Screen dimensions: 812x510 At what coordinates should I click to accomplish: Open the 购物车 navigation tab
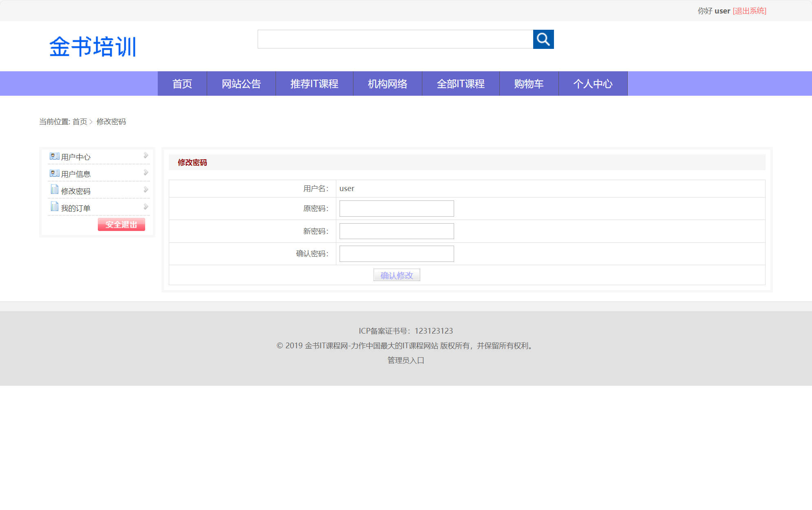click(528, 84)
